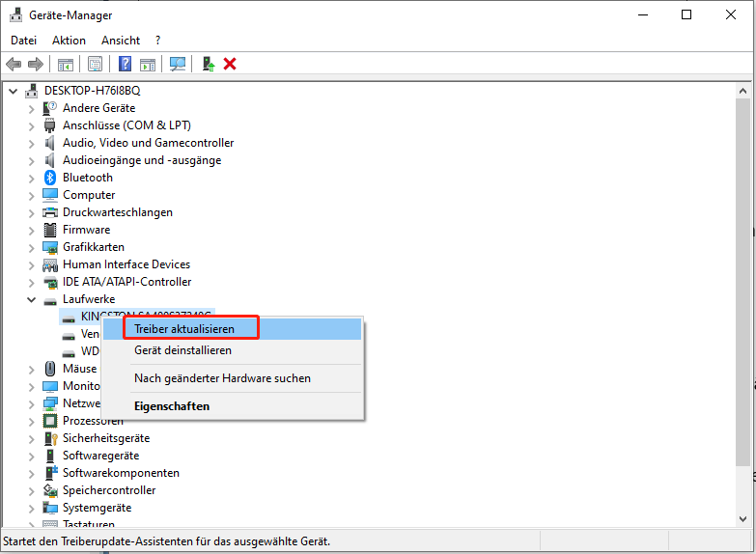Select the Computer category label
756x554 pixels.
tap(89, 195)
